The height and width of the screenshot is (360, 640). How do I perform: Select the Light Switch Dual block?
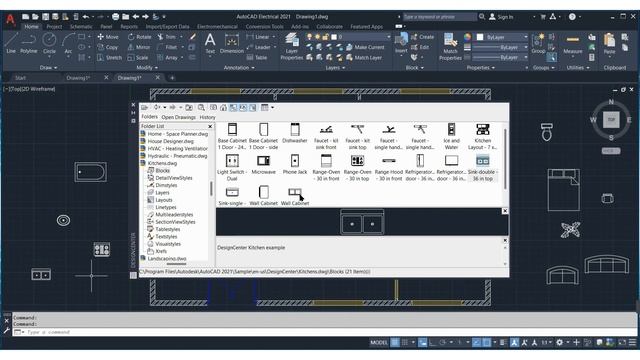(x=232, y=168)
